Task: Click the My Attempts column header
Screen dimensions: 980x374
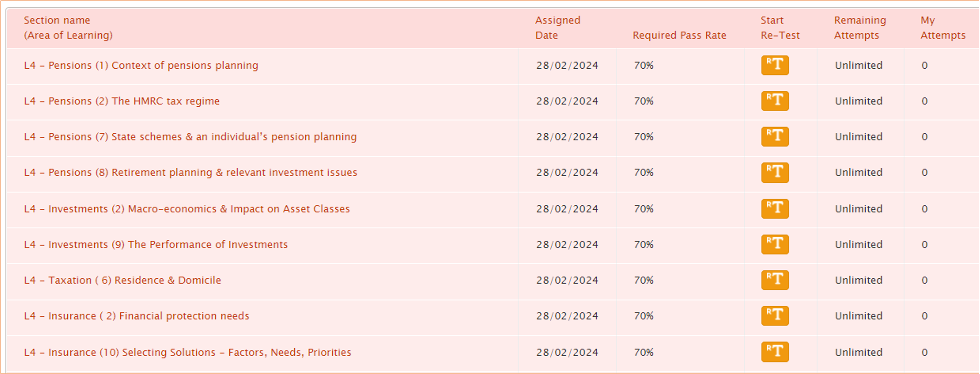Action: coord(943,28)
